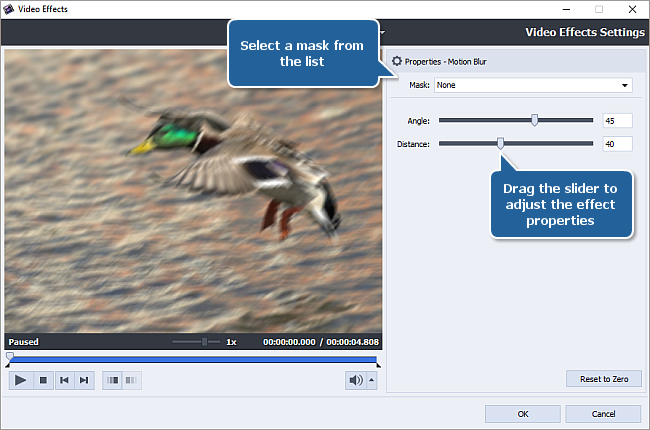Click the Paused status text

[24, 342]
